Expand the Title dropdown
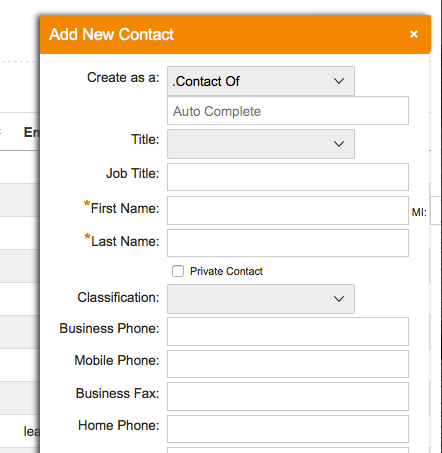The height and width of the screenshot is (453, 442). [261, 144]
